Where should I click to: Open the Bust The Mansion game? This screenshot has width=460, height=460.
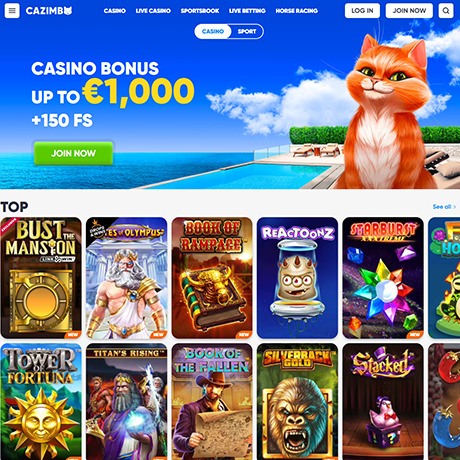[41, 278]
